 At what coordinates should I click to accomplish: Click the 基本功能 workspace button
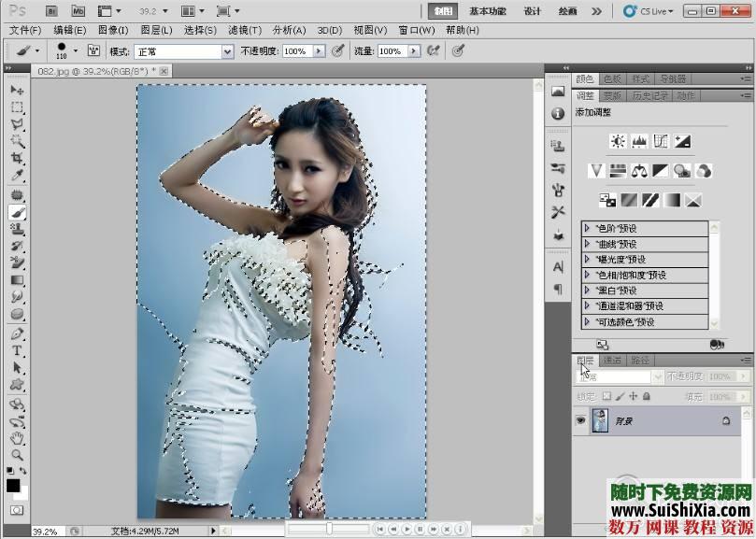pos(487,11)
